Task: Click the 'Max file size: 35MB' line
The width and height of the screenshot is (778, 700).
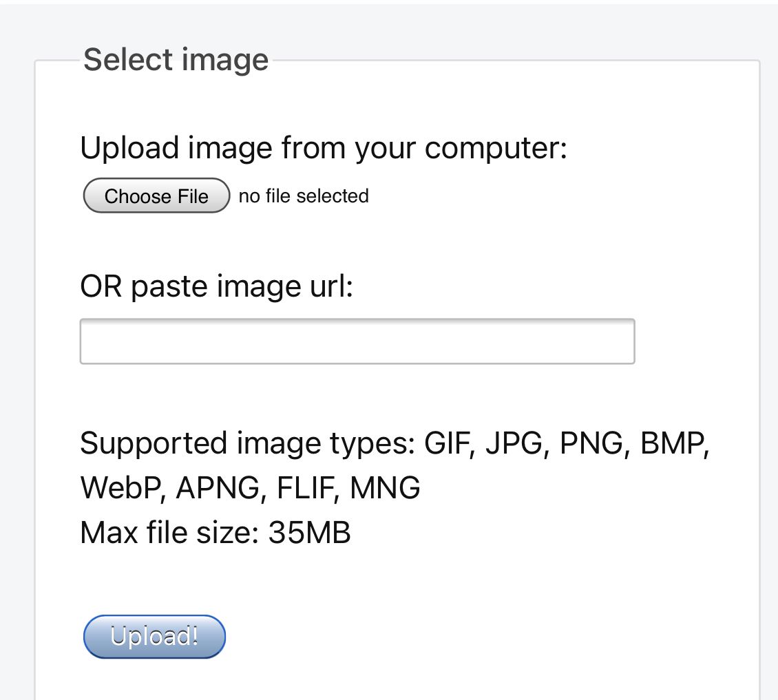Action: coord(215,532)
